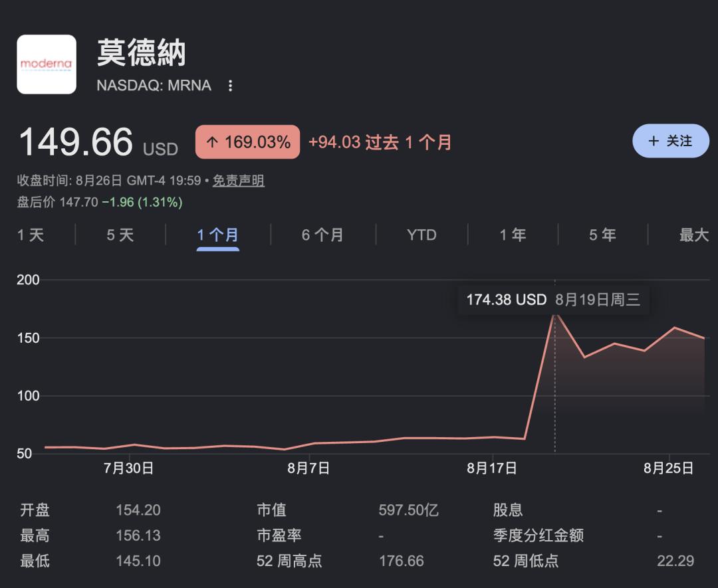The width and height of the screenshot is (718, 588).
Task: Click the 100 y-axis label
Action: (x=28, y=396)
